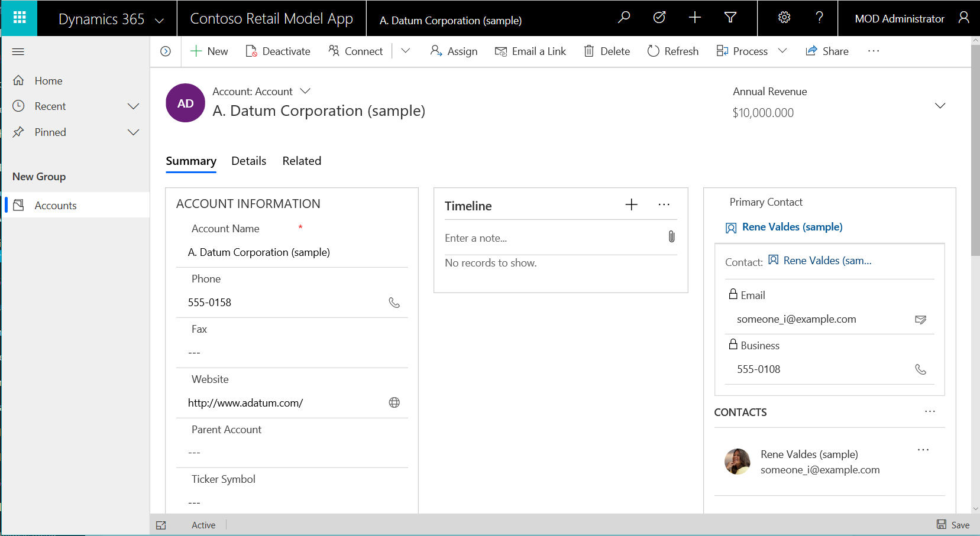
Task: Click the MOD Administrator user name
Action: tap(900, 19)
